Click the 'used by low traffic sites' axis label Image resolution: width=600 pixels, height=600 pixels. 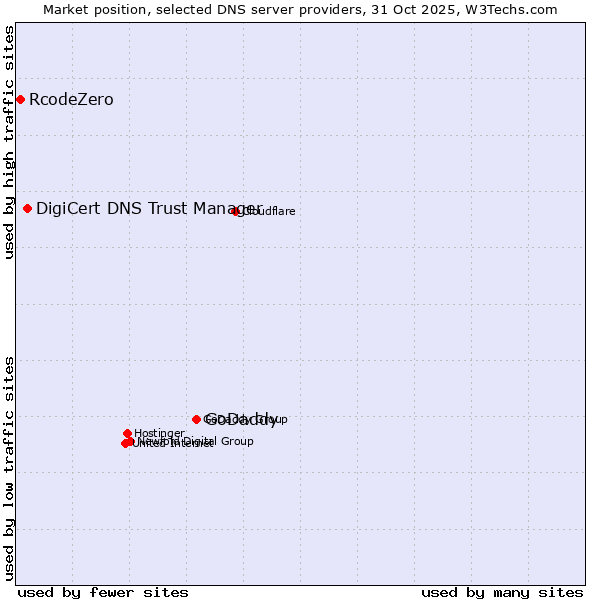coord(9,467)
